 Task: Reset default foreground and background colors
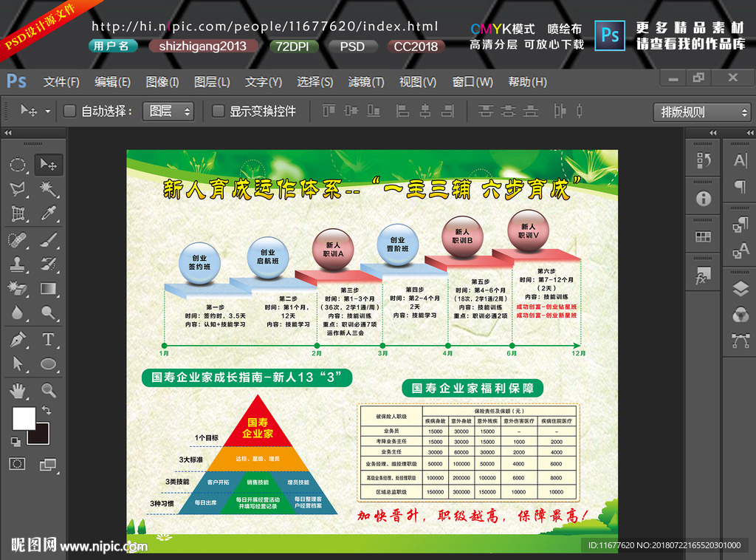tap(16, 441)
